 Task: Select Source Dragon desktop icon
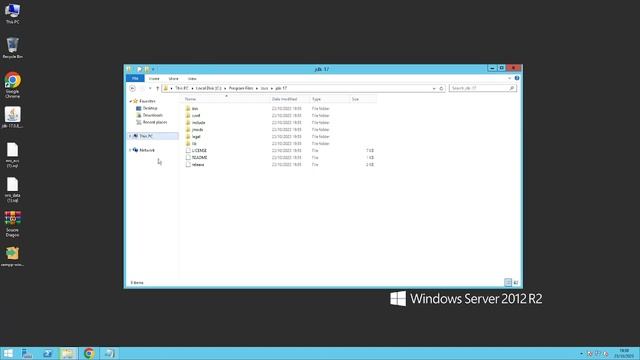pyautogui.click(x=13, y=224)
